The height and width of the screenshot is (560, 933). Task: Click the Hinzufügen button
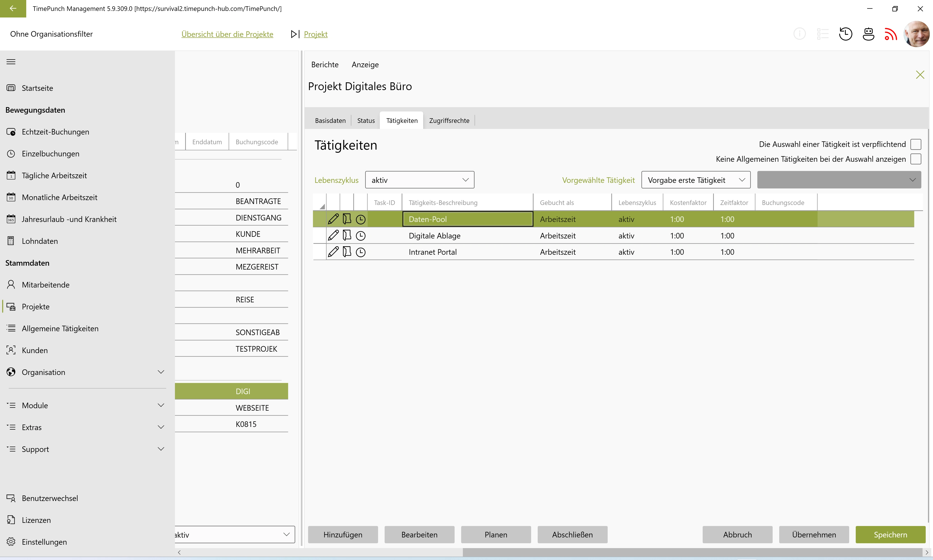(343, 535)
